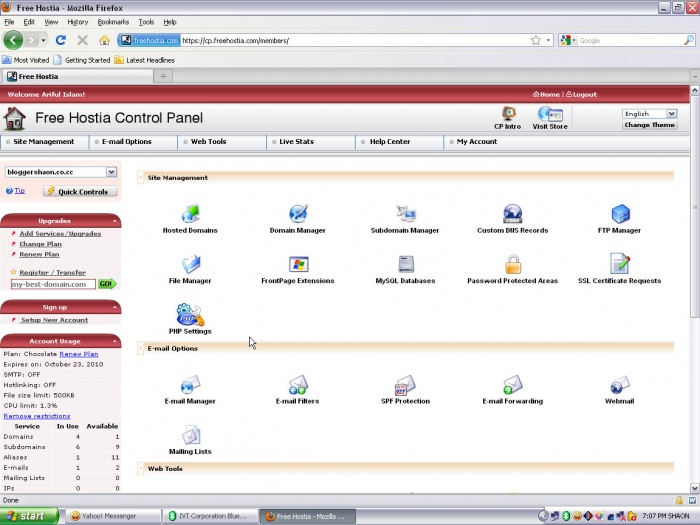Open PHP Settings

[x=190, y=315]
